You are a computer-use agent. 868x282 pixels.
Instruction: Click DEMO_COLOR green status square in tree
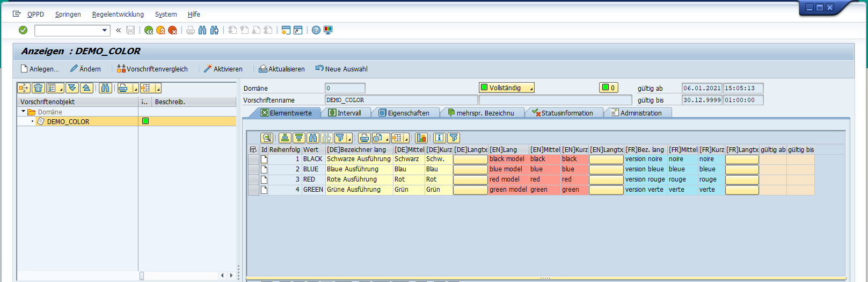pyautogui.click(x=145, y=121)
